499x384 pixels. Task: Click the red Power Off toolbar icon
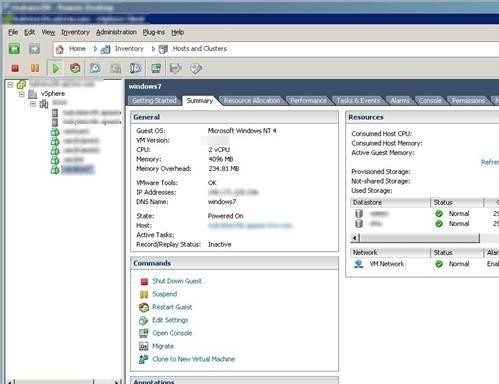click(15, 68)
